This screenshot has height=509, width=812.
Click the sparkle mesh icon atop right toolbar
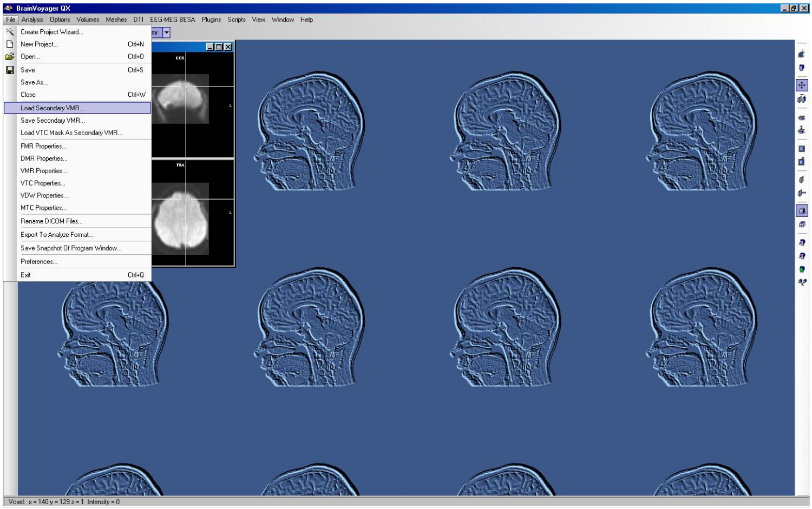coord(802,54)
